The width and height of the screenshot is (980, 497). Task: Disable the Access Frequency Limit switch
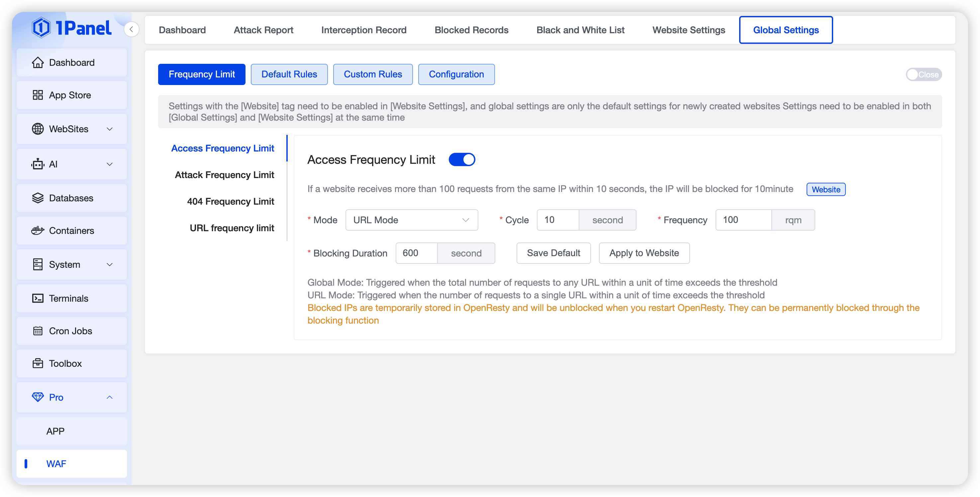pos(462,159)
